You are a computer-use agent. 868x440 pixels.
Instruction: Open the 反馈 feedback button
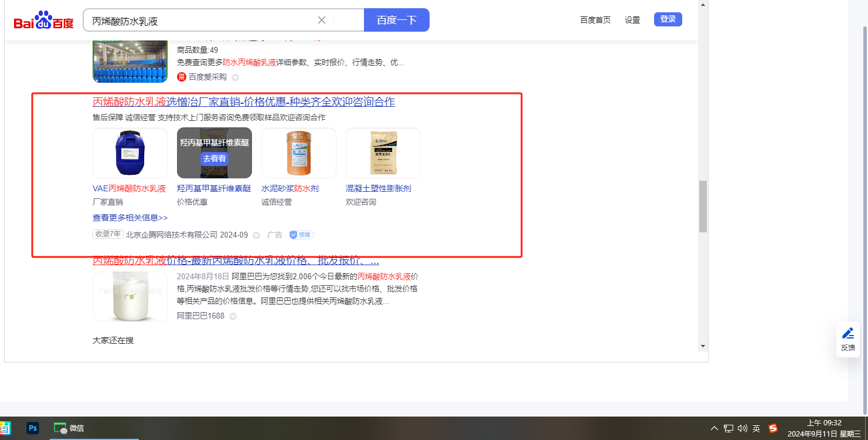point(848,339)
